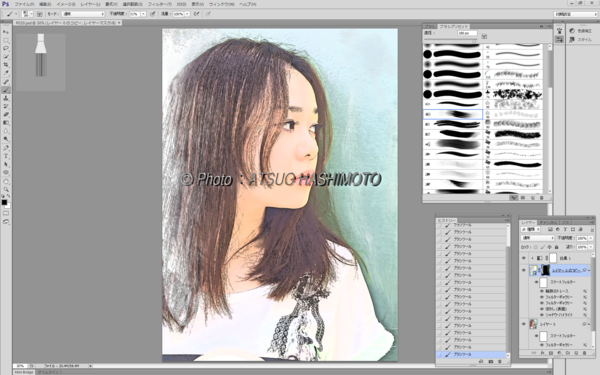Select the Lasso tool
This screenshot has height=375, width=600.
pyautogui.click(x=6, y=49)
